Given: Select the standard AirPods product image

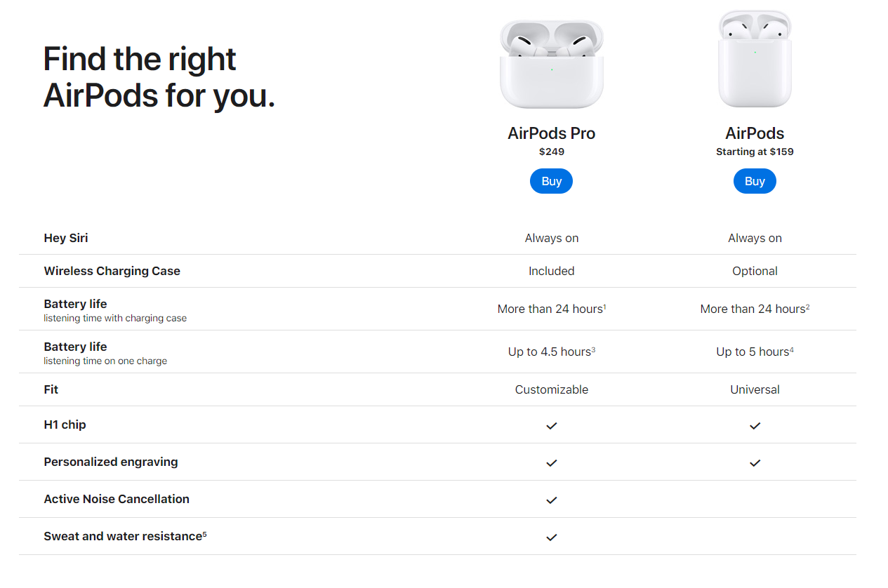Looking at the screenshot, I should [755, 59].
